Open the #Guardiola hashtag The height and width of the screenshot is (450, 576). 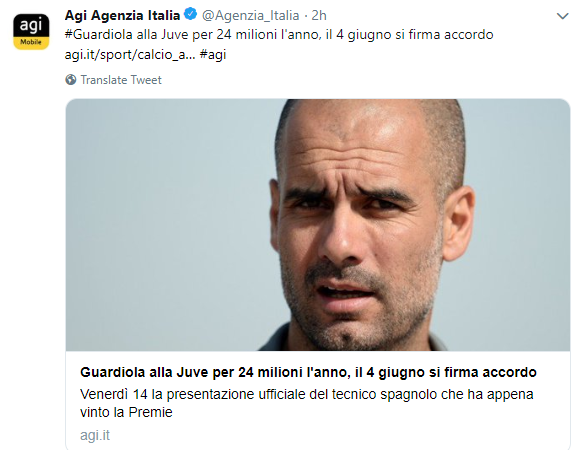click(98, 35)
